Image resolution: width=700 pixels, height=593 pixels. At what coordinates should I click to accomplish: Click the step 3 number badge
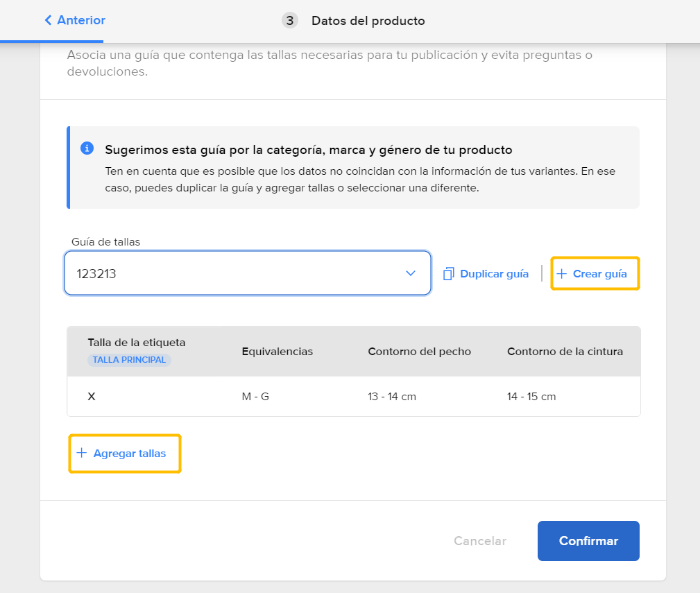point(290,21)
